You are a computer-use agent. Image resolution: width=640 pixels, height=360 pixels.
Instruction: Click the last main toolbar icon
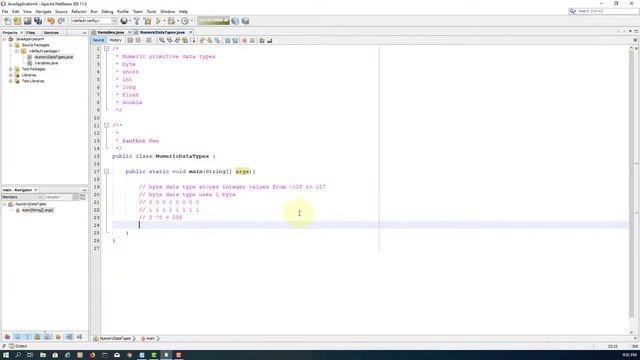[x=245, y=21]
